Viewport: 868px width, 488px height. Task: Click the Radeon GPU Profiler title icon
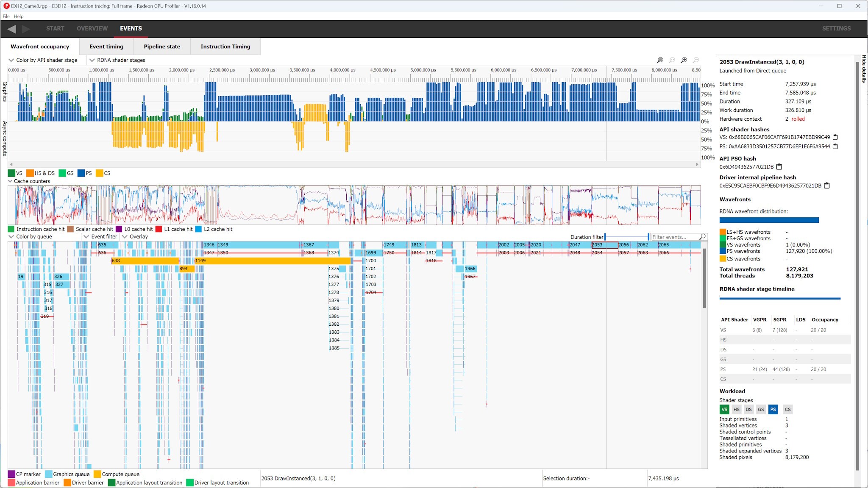(6, 6)
